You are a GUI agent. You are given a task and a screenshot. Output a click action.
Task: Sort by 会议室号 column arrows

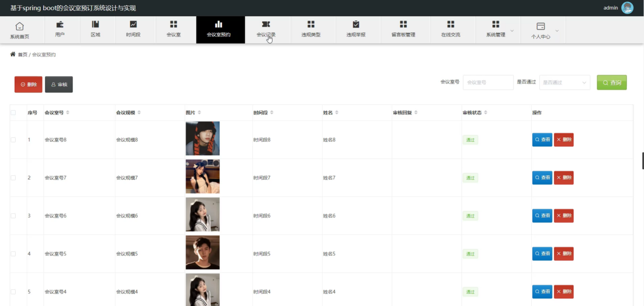(x=67, y=112)
